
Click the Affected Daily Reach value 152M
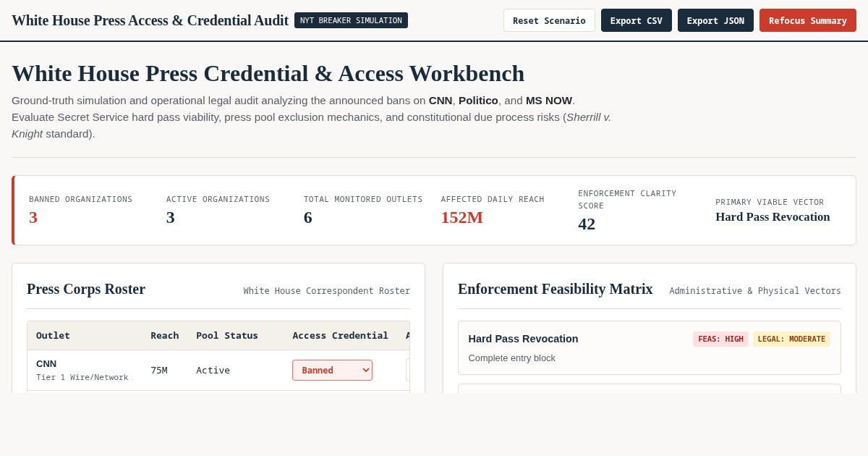(461, 217)
